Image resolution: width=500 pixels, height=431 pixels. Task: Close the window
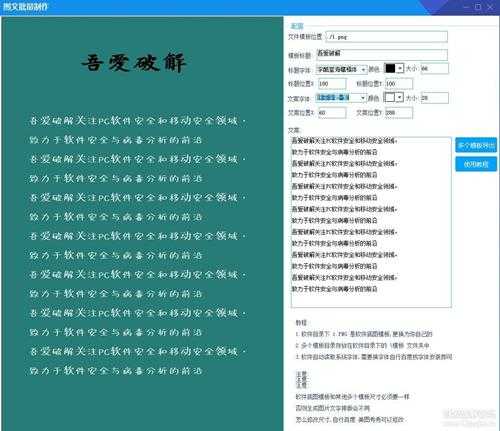click(x=490, y=7)
